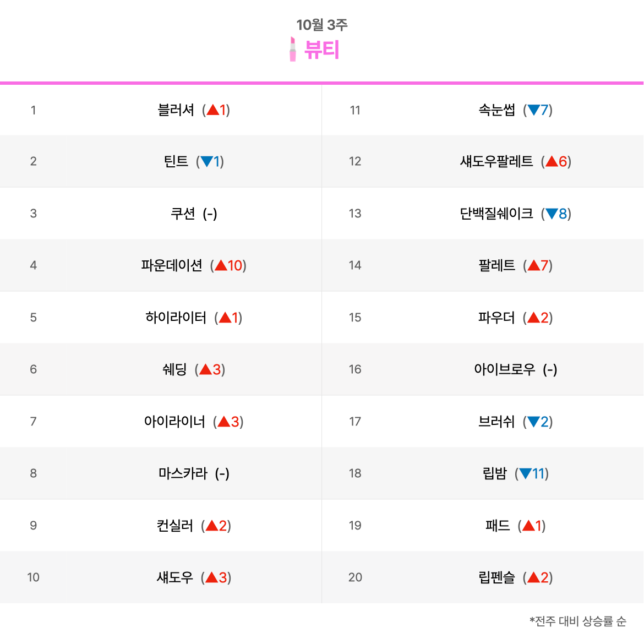Click the red up arrow beside 파운데이션

click(221, 265)
